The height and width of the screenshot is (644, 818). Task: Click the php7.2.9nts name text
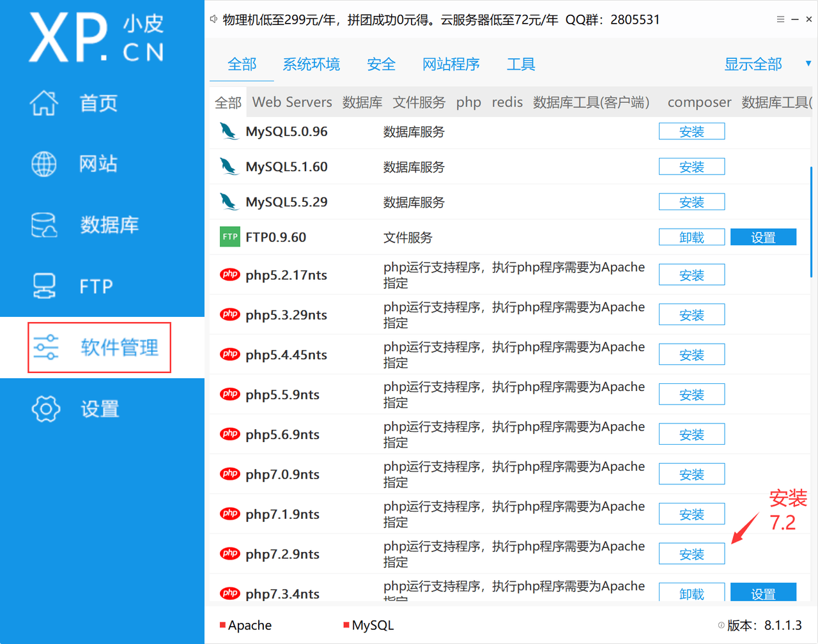(x=282, y=554)
